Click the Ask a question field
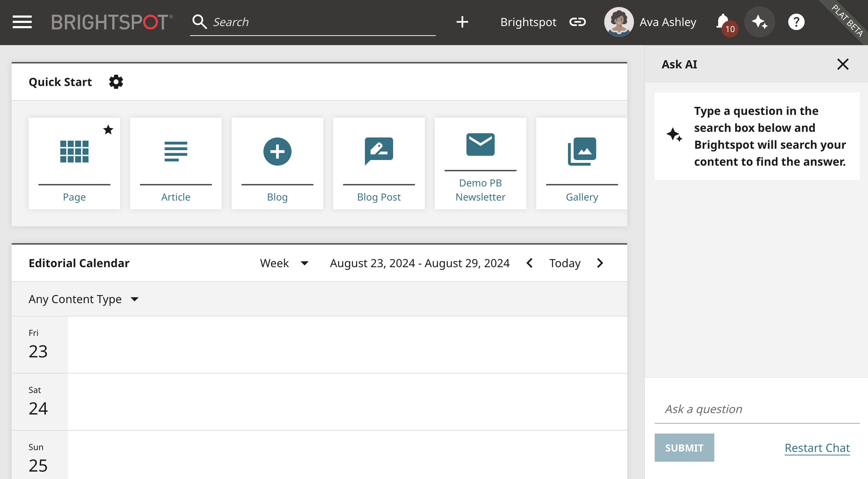 pyautogui.click(x=757, y=409)
